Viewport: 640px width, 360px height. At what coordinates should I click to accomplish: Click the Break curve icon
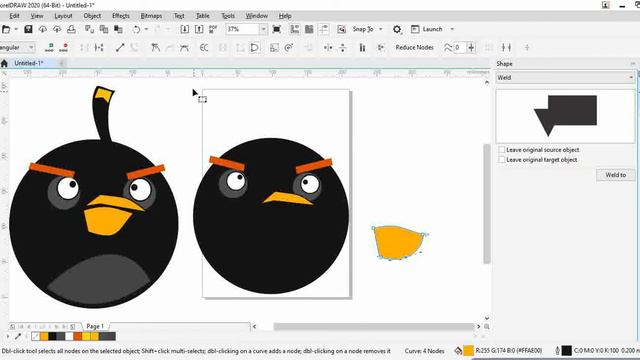tap(99, 48)
